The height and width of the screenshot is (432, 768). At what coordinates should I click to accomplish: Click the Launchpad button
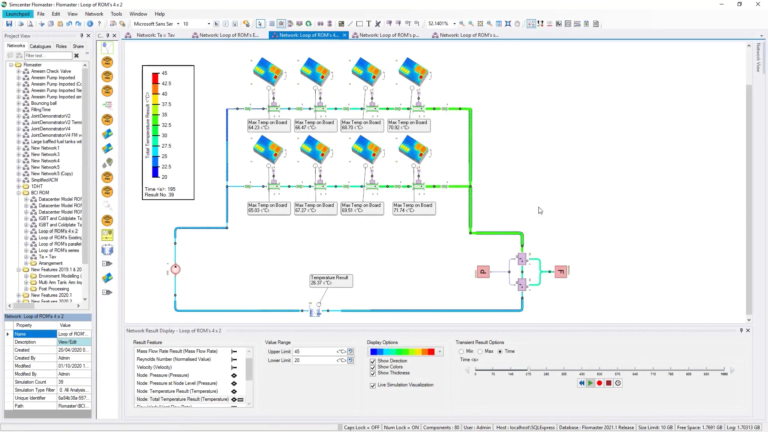coord(18,14)
